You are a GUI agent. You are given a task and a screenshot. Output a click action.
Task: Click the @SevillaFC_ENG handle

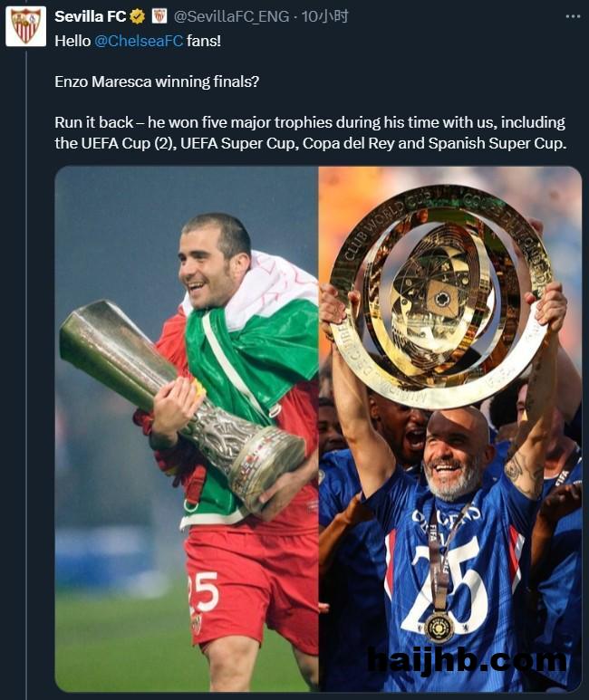coord(232,16)
